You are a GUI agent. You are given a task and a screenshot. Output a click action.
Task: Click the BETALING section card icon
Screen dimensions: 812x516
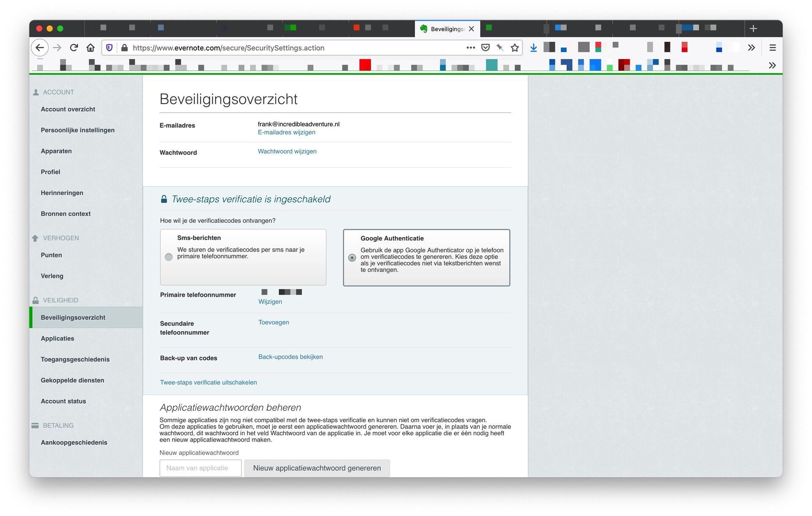click(x=35, y=426)
